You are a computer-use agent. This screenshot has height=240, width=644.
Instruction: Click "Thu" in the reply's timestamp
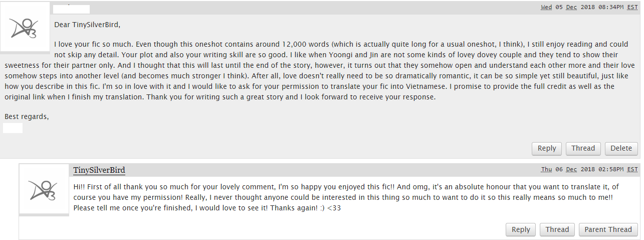(x=546, y=170)
